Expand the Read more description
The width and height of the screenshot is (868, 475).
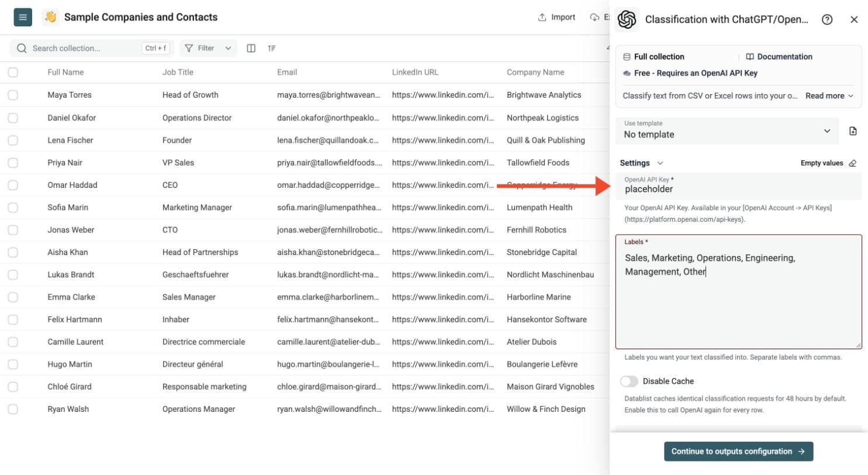(829, 95)
